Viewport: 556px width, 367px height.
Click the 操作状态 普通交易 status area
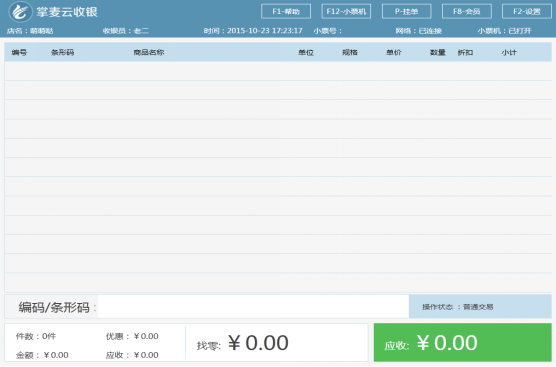(480, 307)
